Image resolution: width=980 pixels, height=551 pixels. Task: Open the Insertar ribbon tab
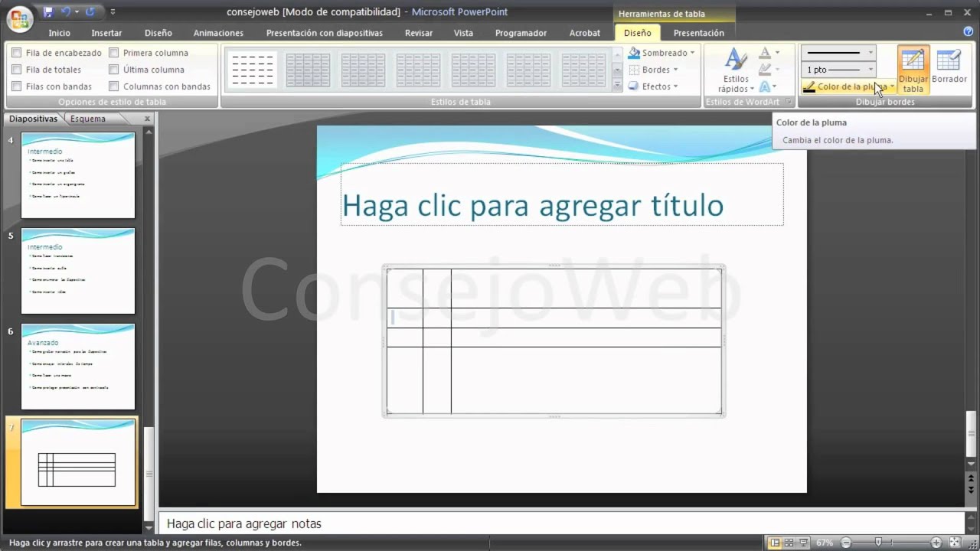coord(106,33)
